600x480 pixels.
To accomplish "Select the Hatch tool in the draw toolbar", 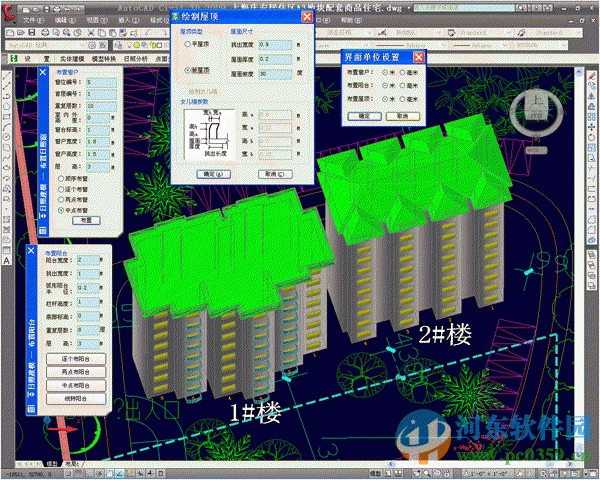I will [7, 219].
